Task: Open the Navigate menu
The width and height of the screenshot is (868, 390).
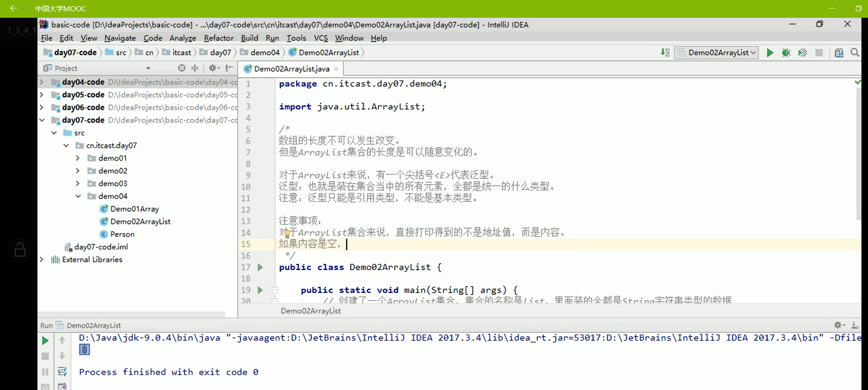Action: pyautogui.click(x=120, y=38)
